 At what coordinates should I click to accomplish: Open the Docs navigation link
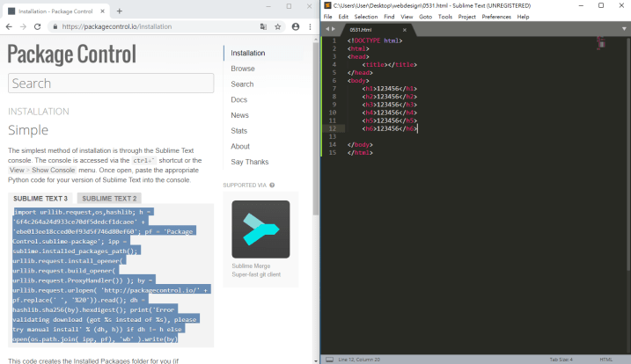point(239,99)
